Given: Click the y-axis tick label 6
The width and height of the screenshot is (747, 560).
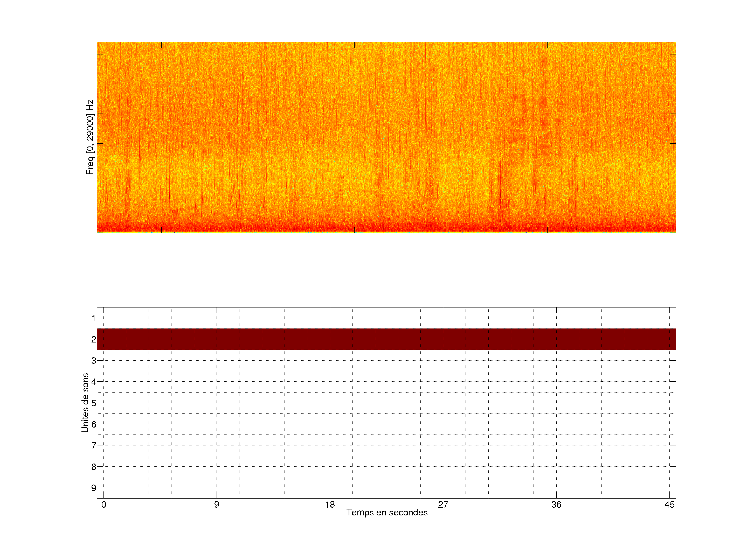Looking at the screenshot, I should (x=94, y=424).
